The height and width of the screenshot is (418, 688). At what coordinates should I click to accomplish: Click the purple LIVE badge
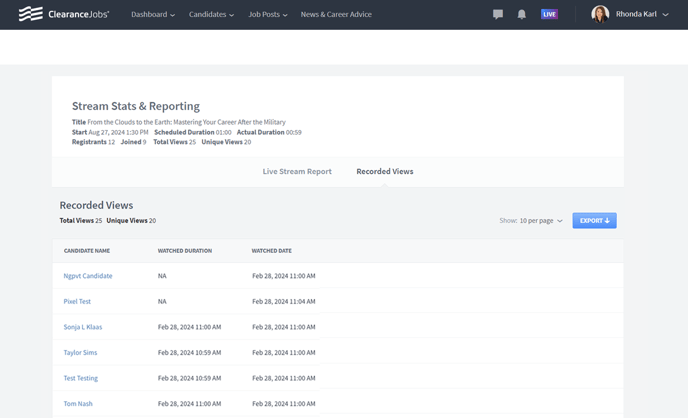click(549, 15)
